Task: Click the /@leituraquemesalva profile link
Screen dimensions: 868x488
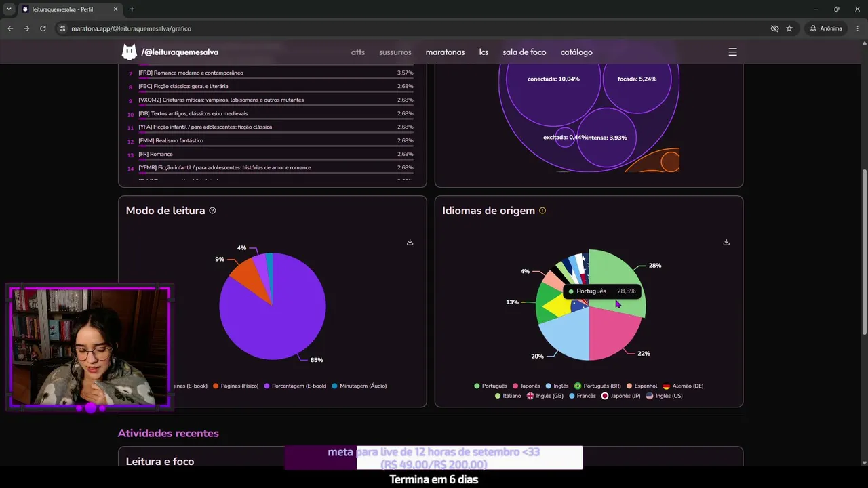Action: 180,52
